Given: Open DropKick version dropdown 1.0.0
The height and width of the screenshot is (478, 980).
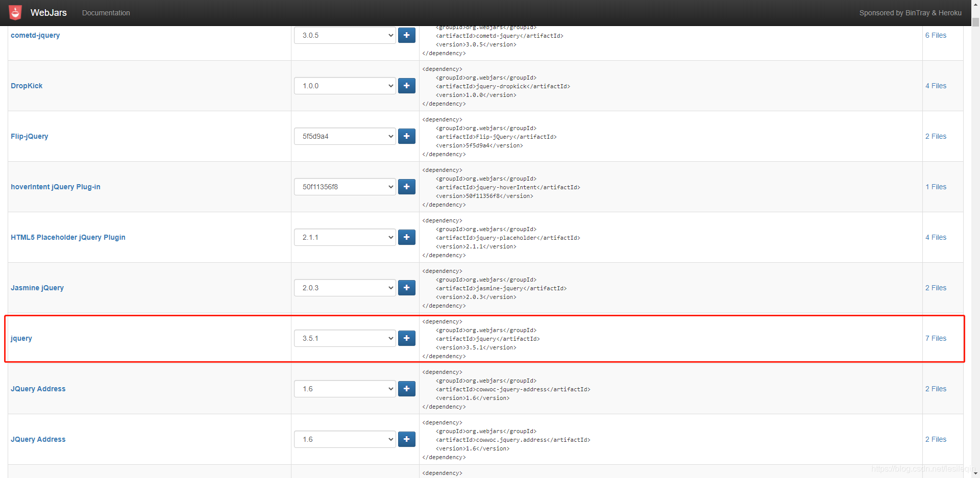Looking at the screenshot, I should click(x=345, y=86).
